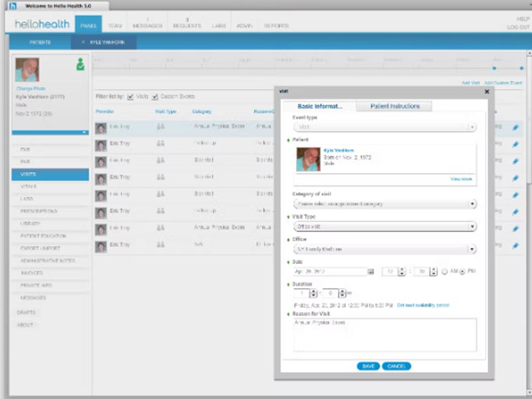
Task: Click Eric Troy's avatar in the first row
Action: point(100,128)
